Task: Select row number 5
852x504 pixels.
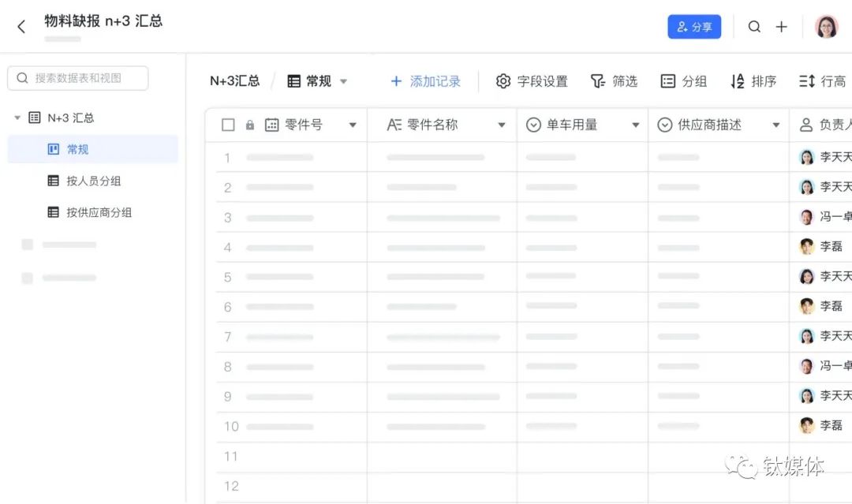Action: [228, 278]
